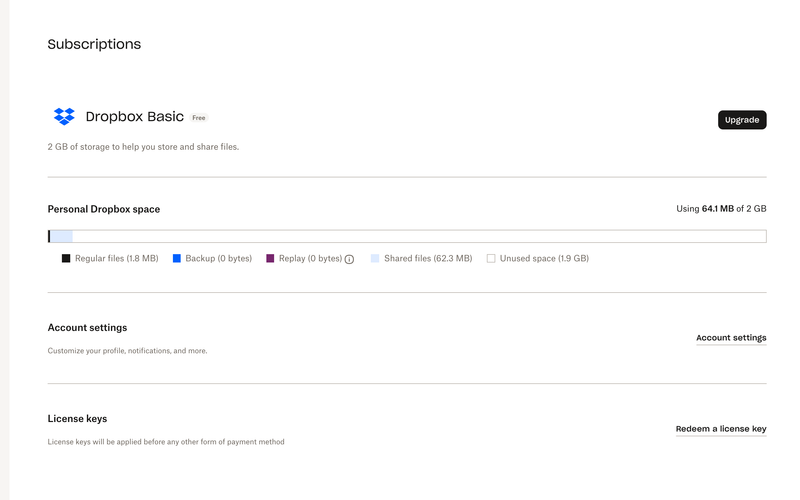The image size is (800, 500).
Task: Click the Free plan badge
Action: (199, 118)
